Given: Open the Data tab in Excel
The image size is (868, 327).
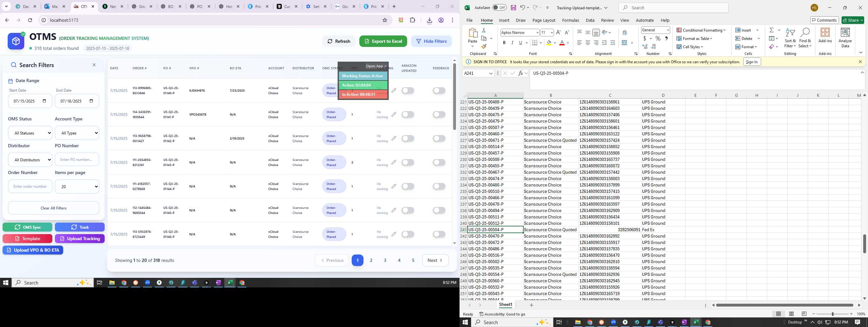Looking at the screenshot, I should point(590,20).
